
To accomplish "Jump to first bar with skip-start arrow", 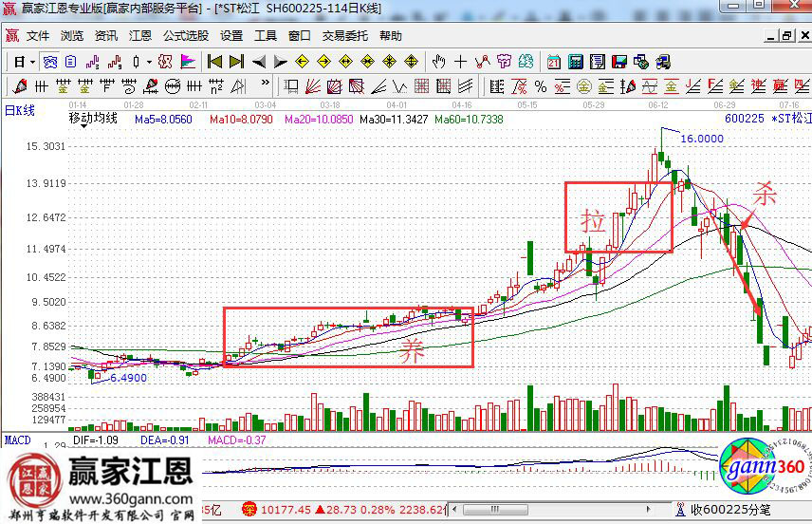I will [215, 62].
